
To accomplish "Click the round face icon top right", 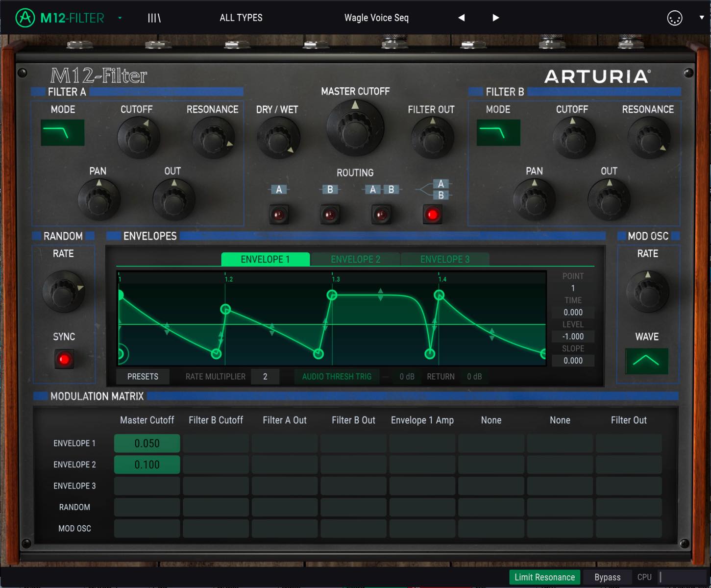I will (675, 18).
